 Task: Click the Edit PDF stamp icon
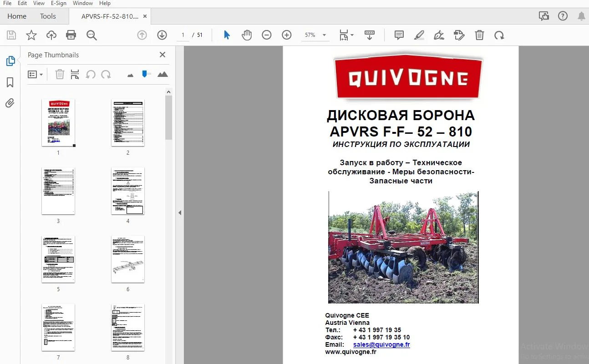coord(459,35)
